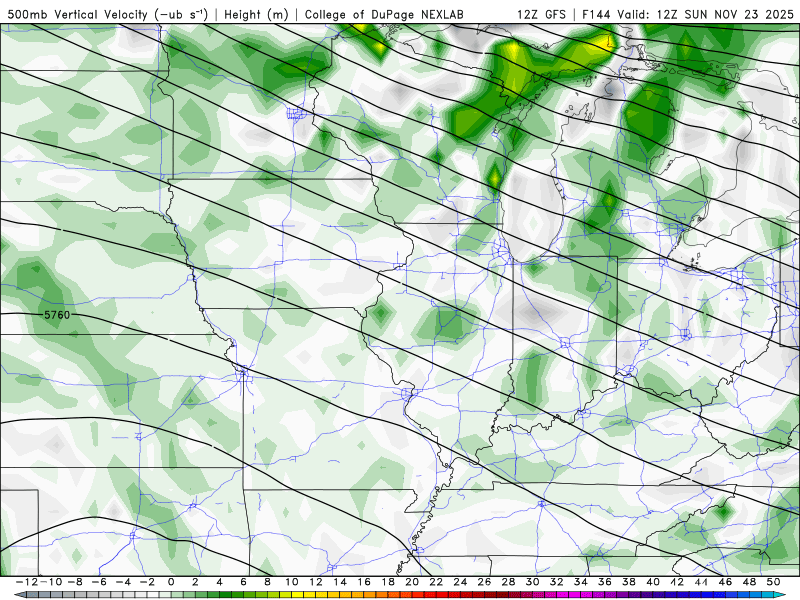Click the left arrow end of color bar
Viewport: 800px width, 600px height.
(19, 595)
